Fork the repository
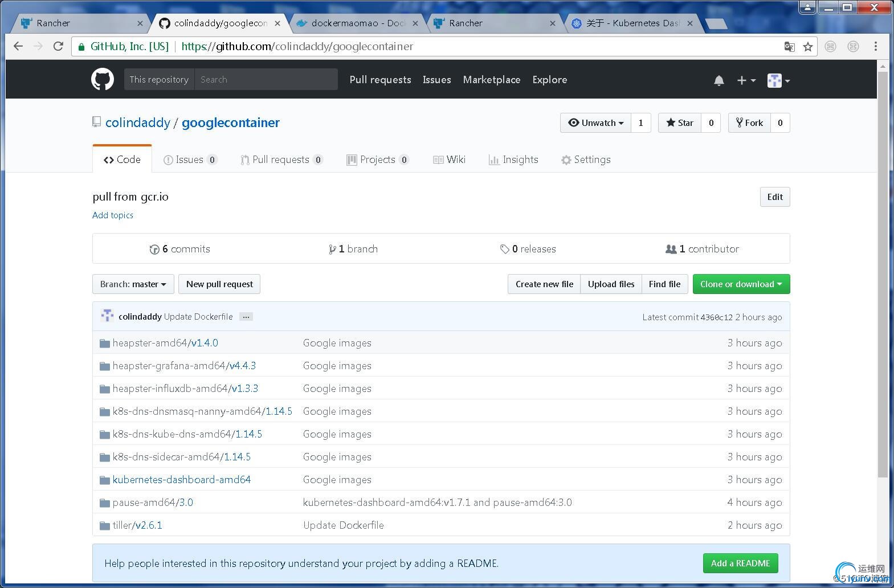This screenshot has height=588, width=894. pos(749,123)
